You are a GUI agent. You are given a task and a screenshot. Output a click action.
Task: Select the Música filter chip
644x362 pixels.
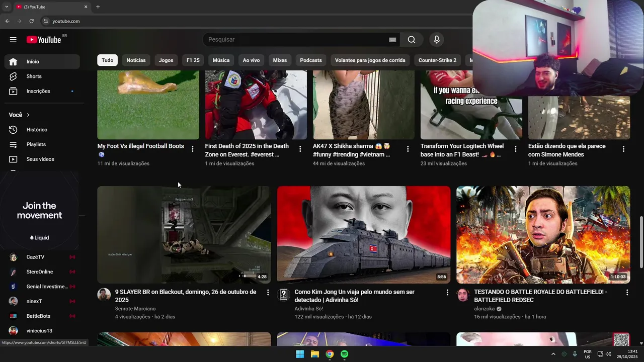221,60
